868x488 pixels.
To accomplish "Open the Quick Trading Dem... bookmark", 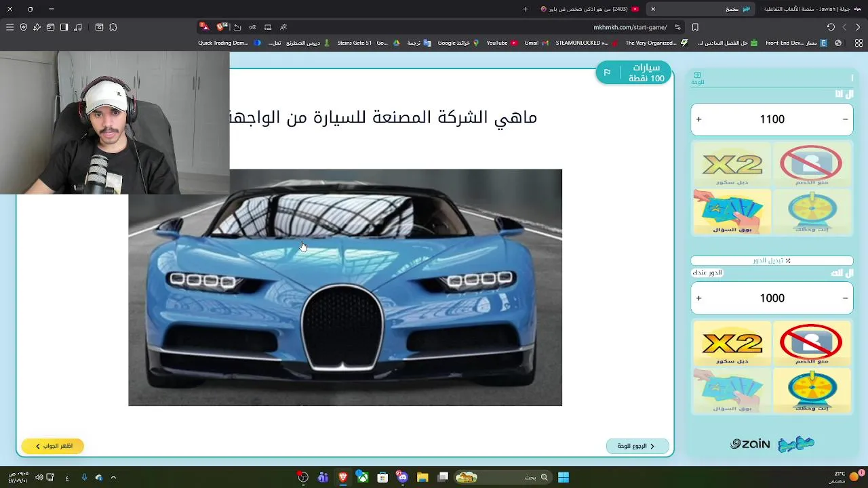I will pos(229,43).
